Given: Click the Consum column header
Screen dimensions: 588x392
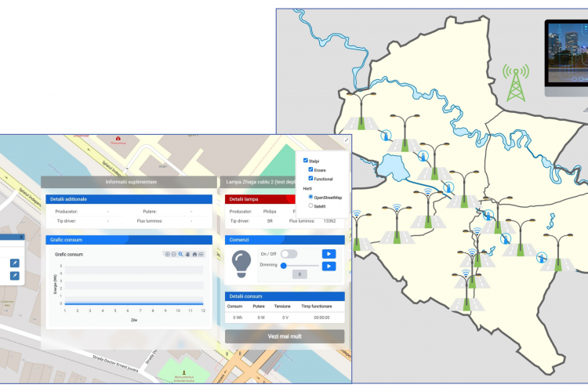Looking at the screenshot, I should pyautogui.click(x=234, y=307).
